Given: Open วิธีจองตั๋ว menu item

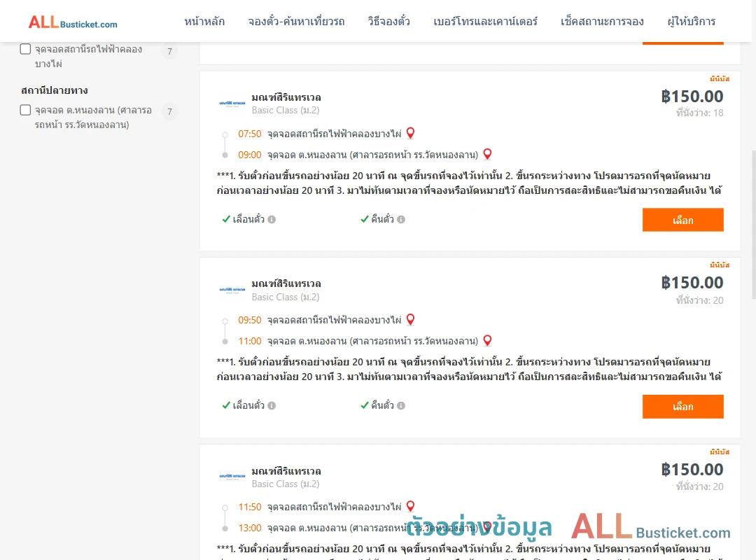Looking at the screenshot, I should coord(389,22).
